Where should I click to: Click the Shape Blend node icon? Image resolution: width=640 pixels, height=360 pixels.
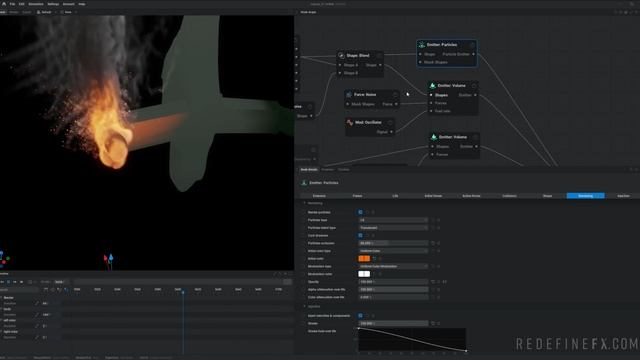pos(341,55)
